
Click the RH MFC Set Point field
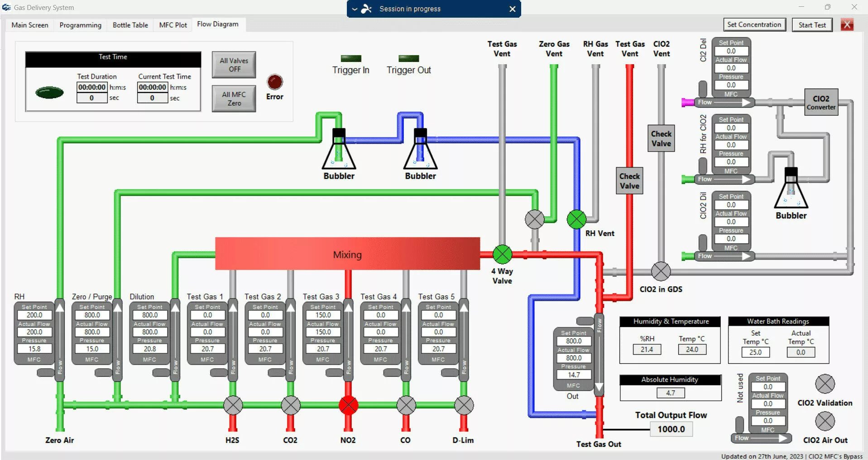pos(34,315)
